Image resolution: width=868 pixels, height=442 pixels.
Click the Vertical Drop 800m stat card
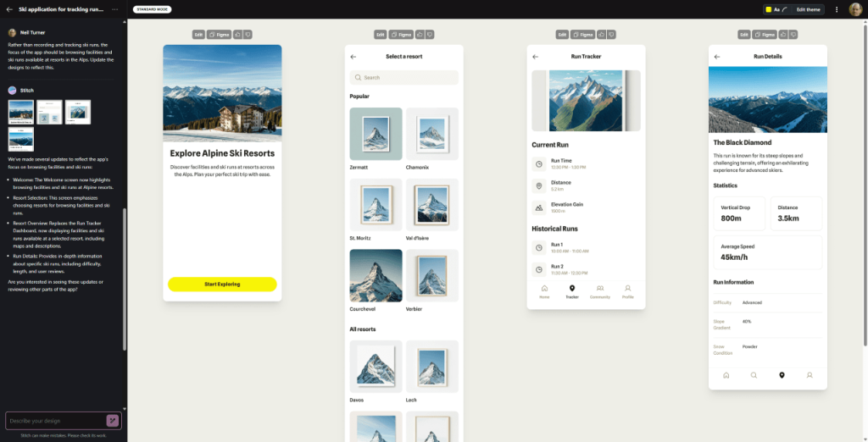pos(739,213)
